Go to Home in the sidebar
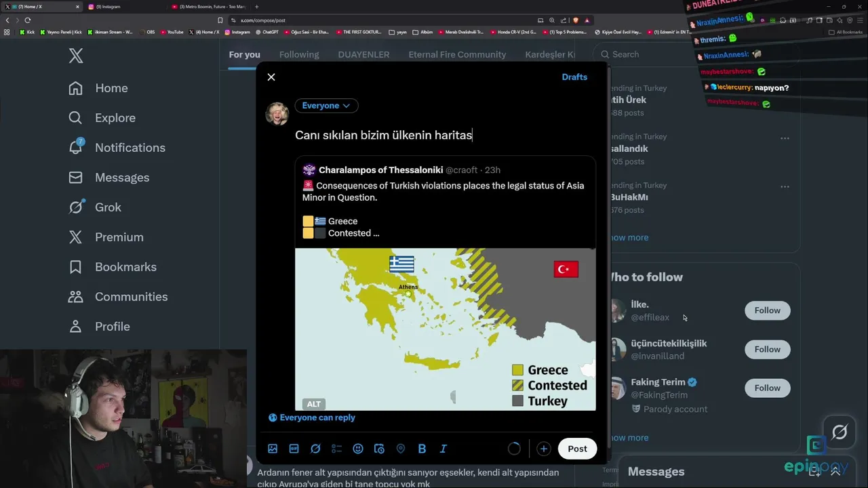Image resolution: width=868 pixels, height=488 pixels. (98, 88)
